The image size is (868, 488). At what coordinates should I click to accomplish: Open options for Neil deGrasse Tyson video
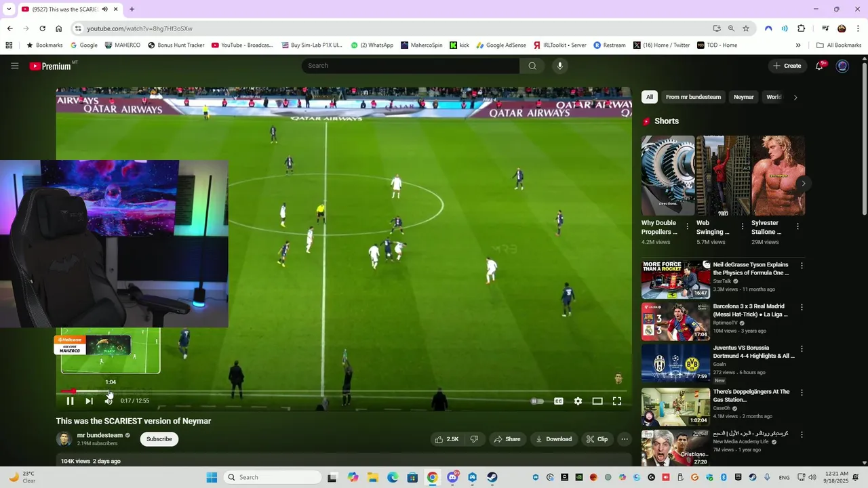pyautogui.click(x=802, y=266)
